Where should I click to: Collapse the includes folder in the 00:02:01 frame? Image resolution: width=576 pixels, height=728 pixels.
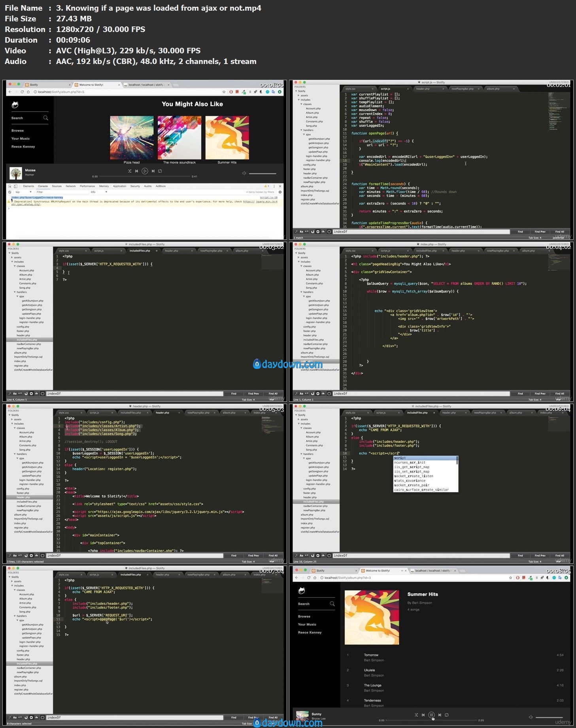pos(299,100)
